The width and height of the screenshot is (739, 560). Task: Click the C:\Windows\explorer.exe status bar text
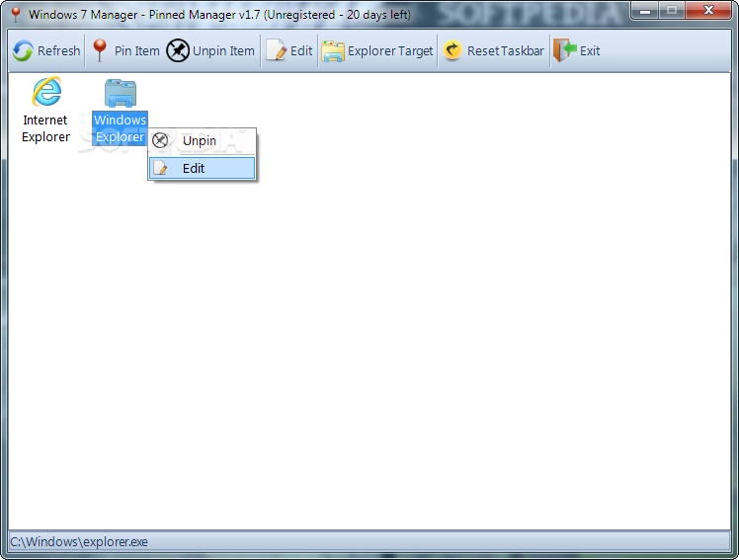[79, 541]
